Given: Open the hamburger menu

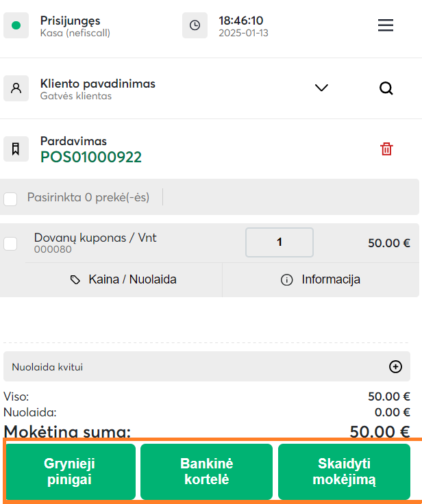Looking at the screenshot, I should click(x=386, y=25).
